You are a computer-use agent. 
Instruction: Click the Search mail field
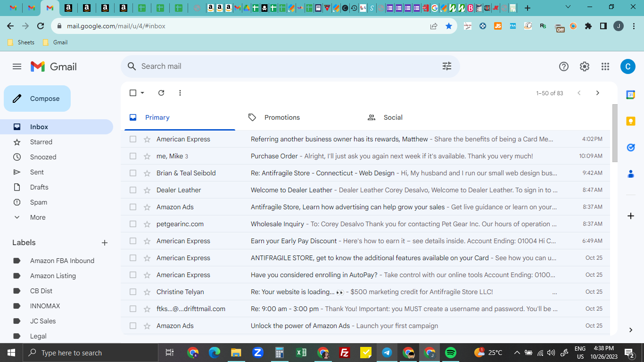[x=290, y=66]
